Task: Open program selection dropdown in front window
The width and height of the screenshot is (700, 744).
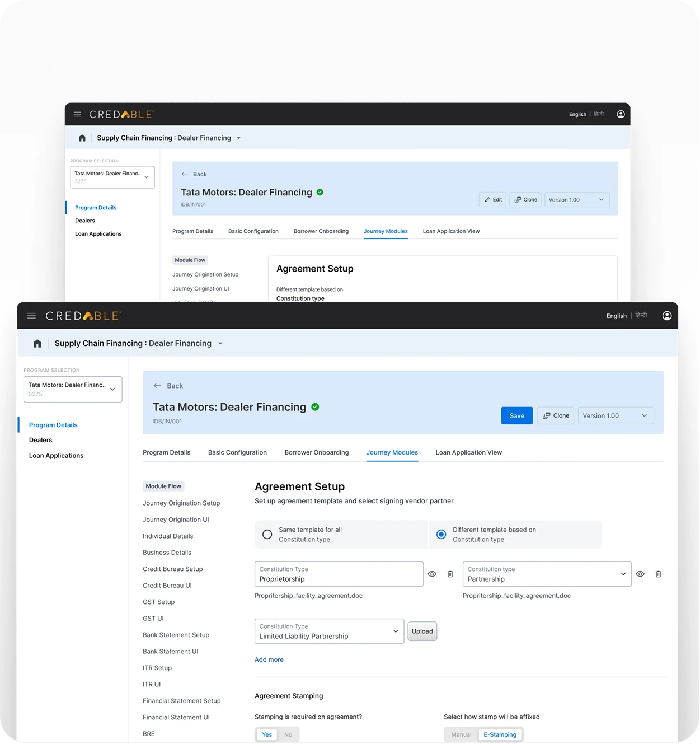Action: click(73, 389)
